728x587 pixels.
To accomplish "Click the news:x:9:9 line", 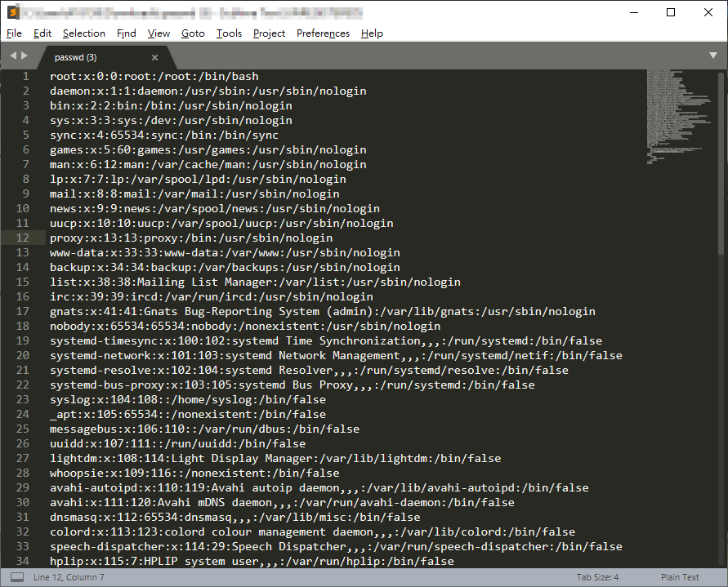I will (215, 208).
